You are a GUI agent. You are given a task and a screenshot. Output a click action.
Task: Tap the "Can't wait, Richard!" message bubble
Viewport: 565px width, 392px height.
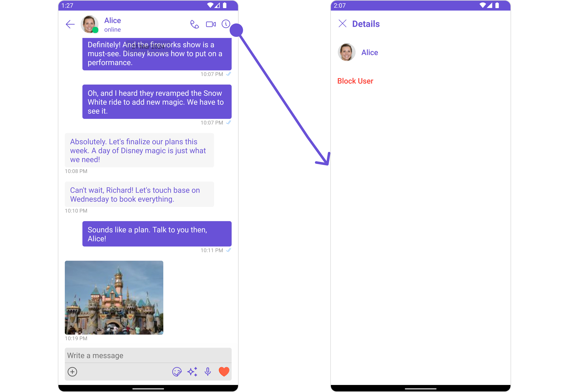point(139,194)
